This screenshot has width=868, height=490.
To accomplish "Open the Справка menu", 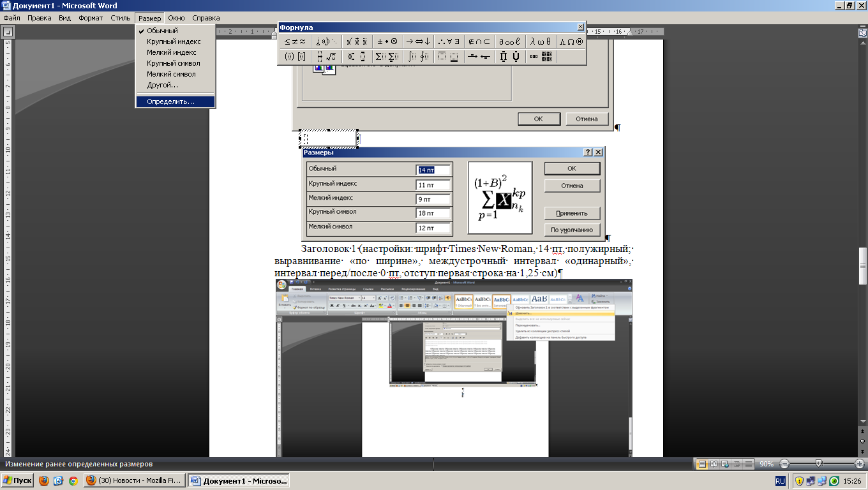I will [x=206, y=18].
